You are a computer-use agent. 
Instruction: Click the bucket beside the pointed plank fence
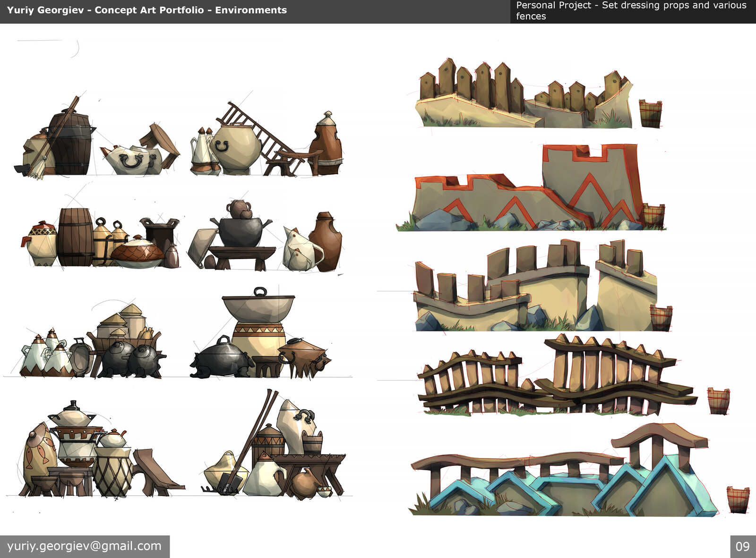pos(650,113)
